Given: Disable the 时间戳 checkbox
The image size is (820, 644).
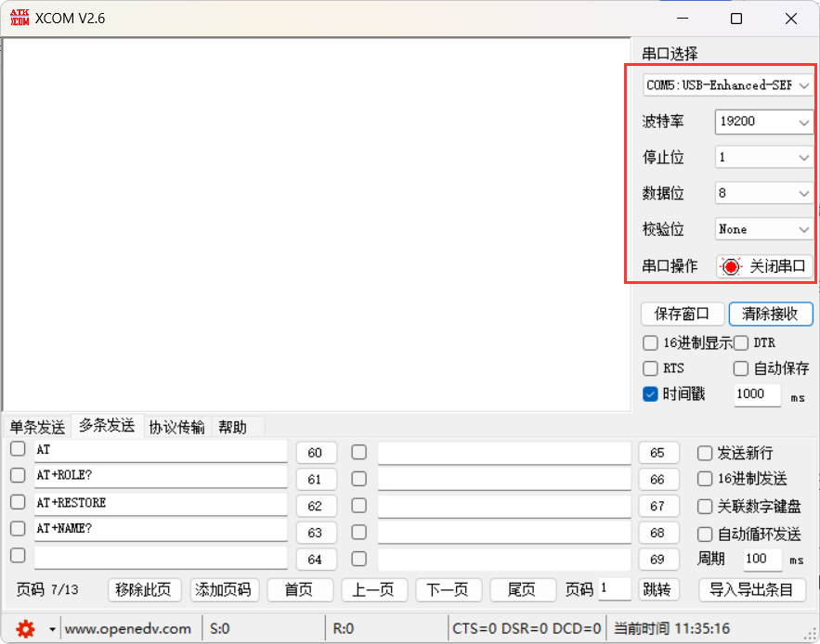Looking at the screenshot, I should point(650,393).
